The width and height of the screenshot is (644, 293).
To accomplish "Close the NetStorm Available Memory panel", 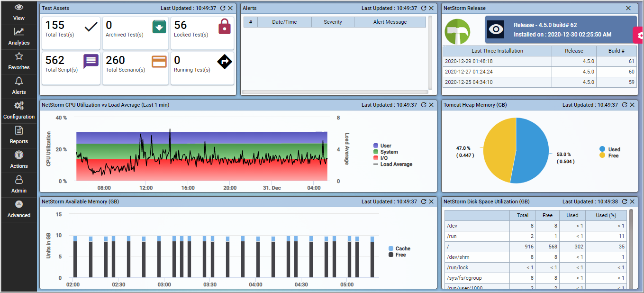I will 431,201.
